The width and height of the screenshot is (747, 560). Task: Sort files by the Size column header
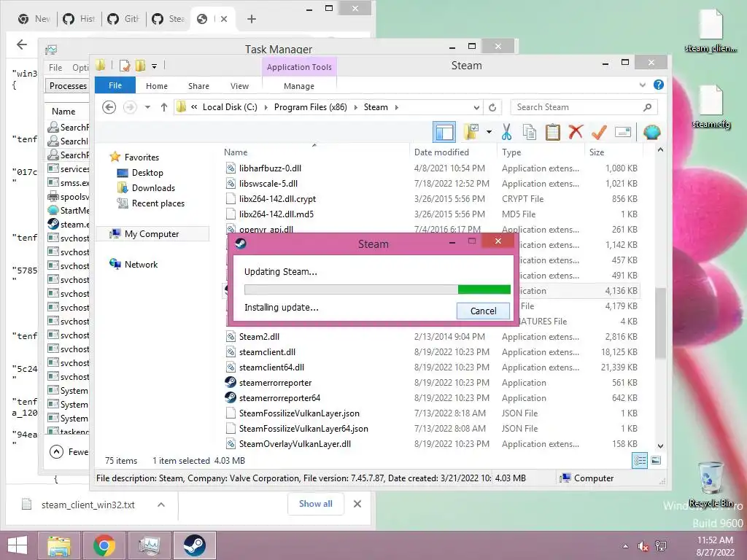pyautogui.click(x=614, y=152)
